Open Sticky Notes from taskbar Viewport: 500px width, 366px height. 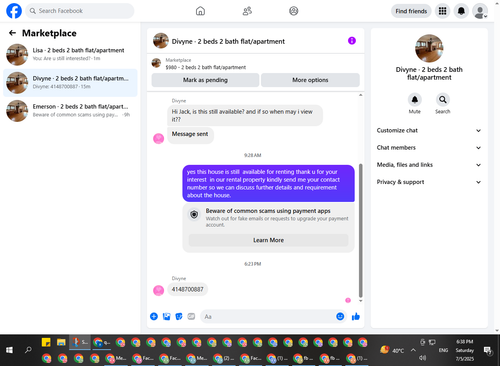[46, 342]
